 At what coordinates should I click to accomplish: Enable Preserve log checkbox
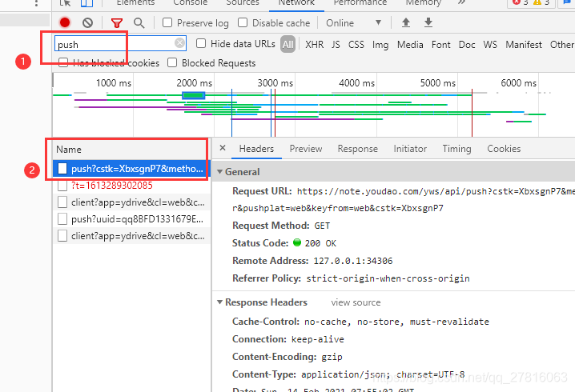(x=167, y=22)
